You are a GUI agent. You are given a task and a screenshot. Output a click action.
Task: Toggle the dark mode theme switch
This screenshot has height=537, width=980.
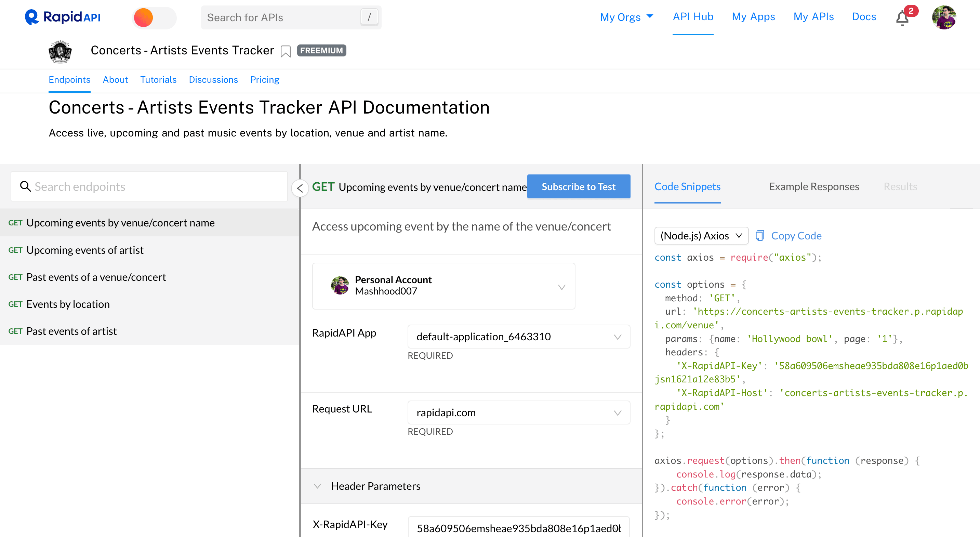coord(154,17)
